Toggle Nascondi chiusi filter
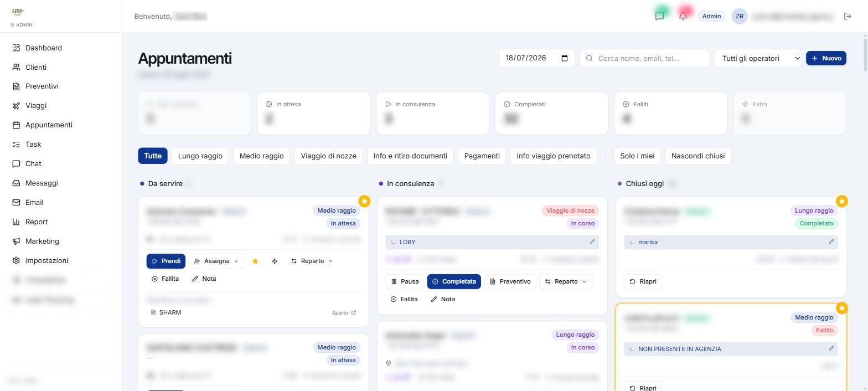Image resolution: width=868 pixels, height=391 pixels. (698, 156)
